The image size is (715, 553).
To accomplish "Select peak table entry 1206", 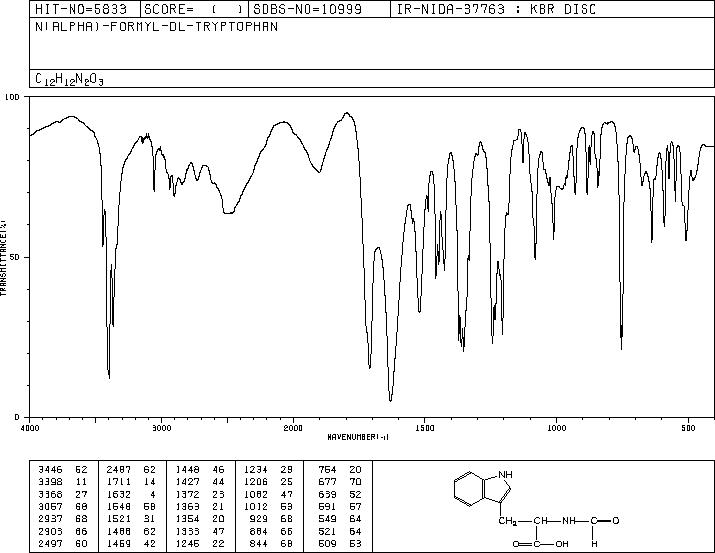I will click(256, 482).
